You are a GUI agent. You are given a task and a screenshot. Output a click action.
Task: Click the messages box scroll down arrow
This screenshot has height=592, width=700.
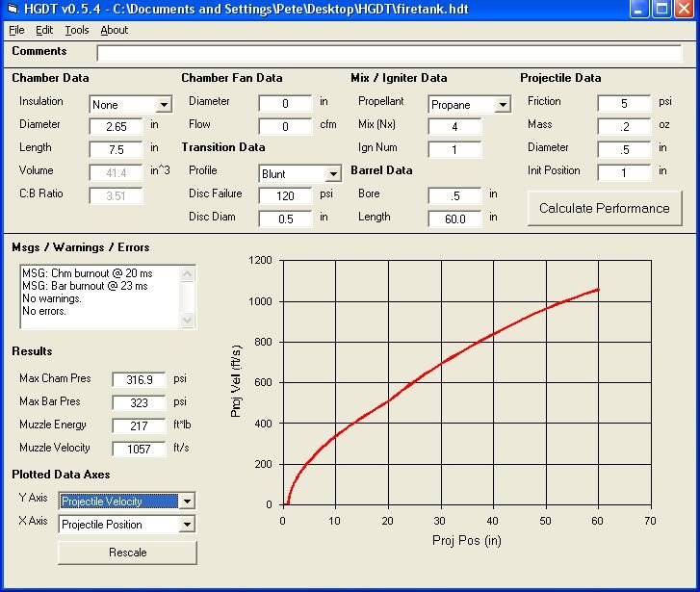[x=188, y=320]
